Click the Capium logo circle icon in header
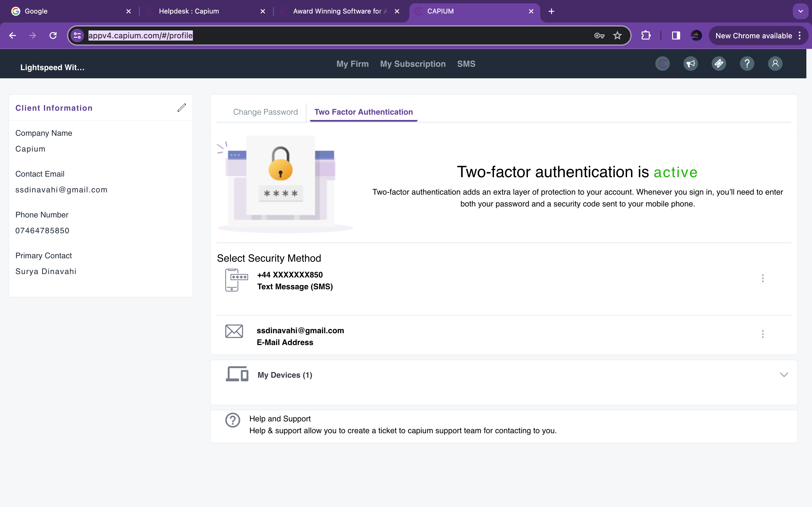 [662, 64]
